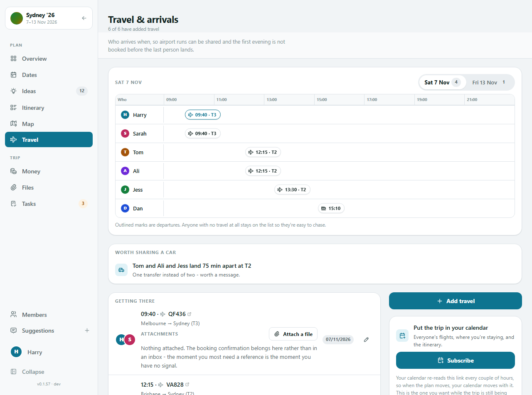Select Harry's 09:40 T3 flight marker
The width and height of the screenshot is (532, 395).
coord(203,115)
